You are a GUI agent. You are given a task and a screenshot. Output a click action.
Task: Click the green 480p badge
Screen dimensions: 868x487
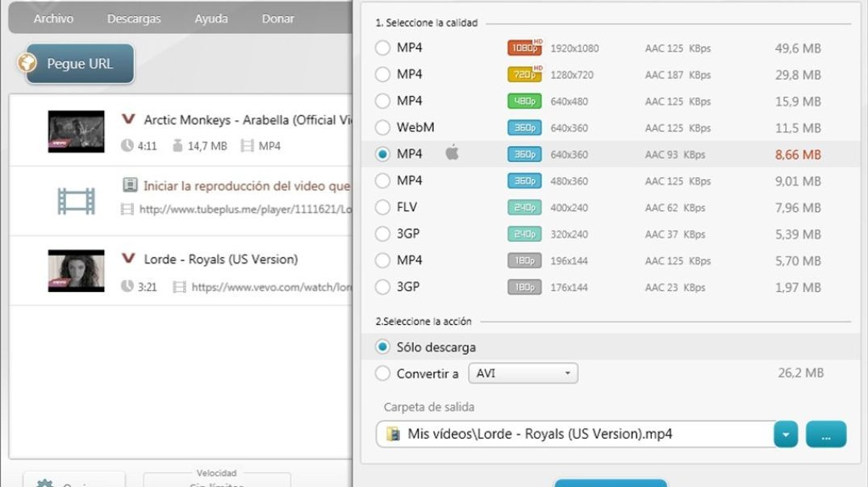tap(524, 102)
